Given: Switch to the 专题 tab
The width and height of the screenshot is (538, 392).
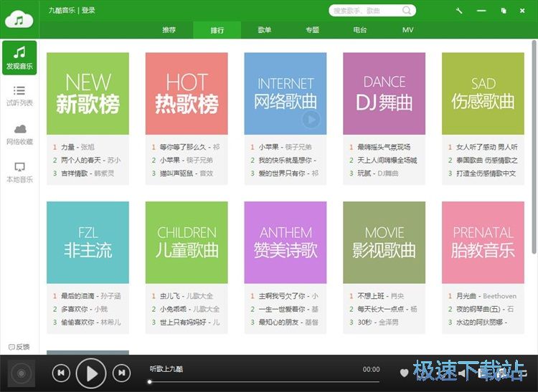Looking at the screenshot, I should pos(313,30).
